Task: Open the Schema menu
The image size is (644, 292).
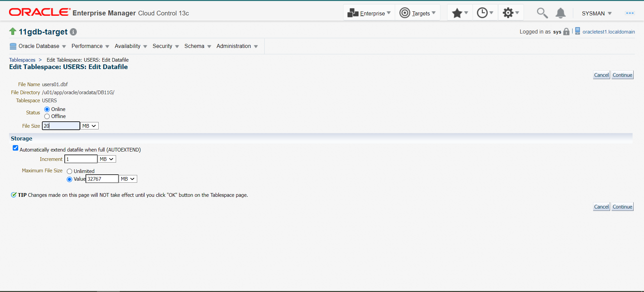Action: (198, 46)
